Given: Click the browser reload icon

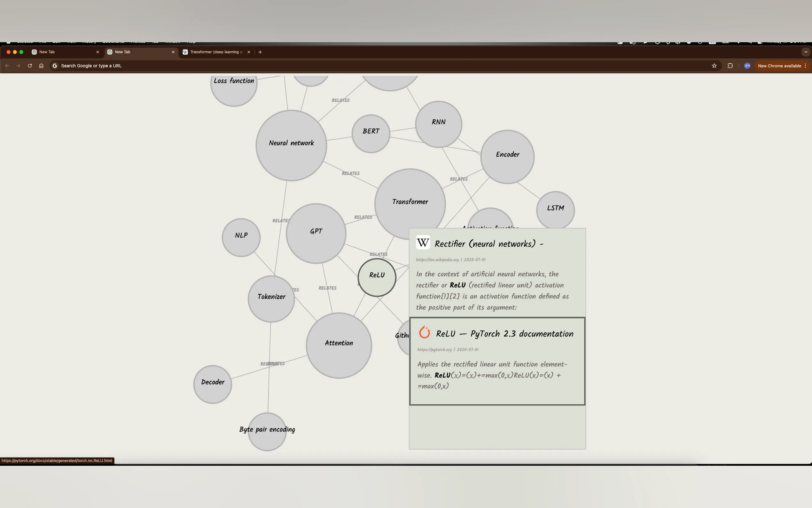Looking at the screenshot, I should coord(30,66).
